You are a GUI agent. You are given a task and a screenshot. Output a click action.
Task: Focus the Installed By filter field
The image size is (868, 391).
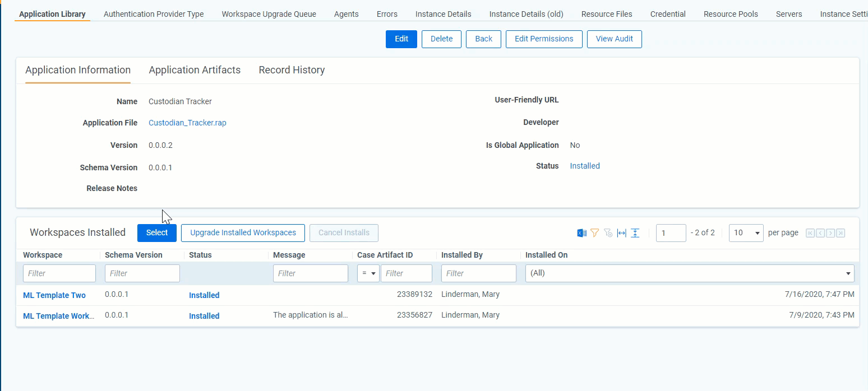(479, 273)
